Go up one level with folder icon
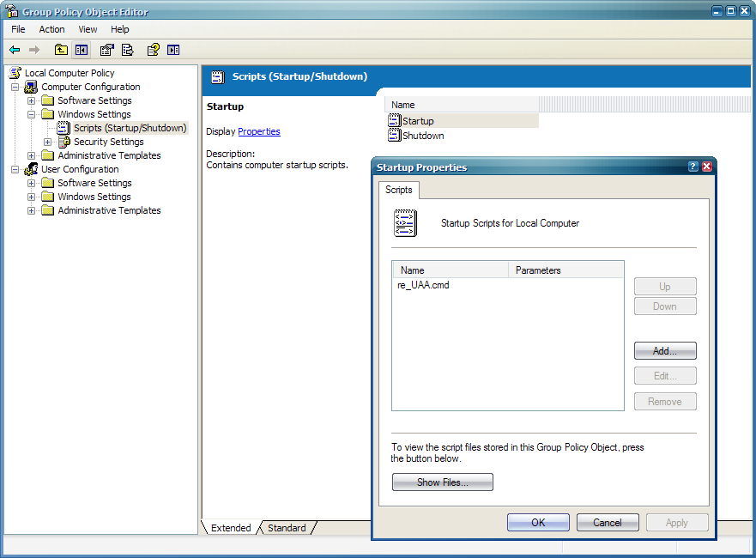Screen dimensions: 756x558 [61, 50]
